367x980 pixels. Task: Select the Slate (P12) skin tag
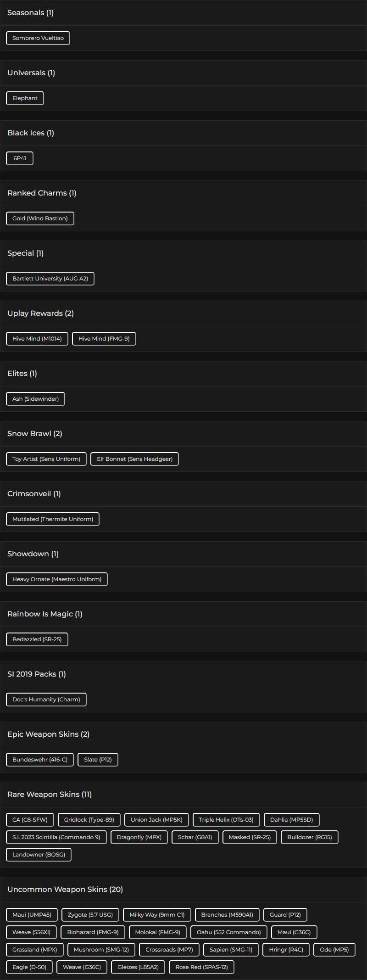click(x=98, y=760)
